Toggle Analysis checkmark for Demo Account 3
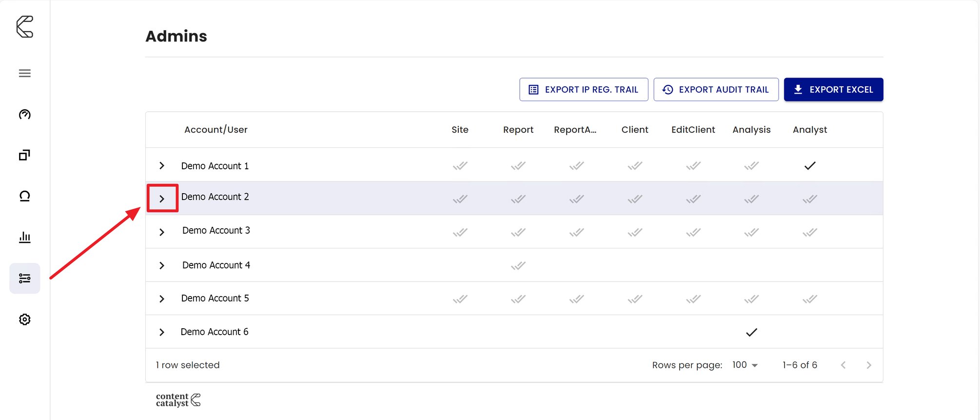 pos(751,232)
